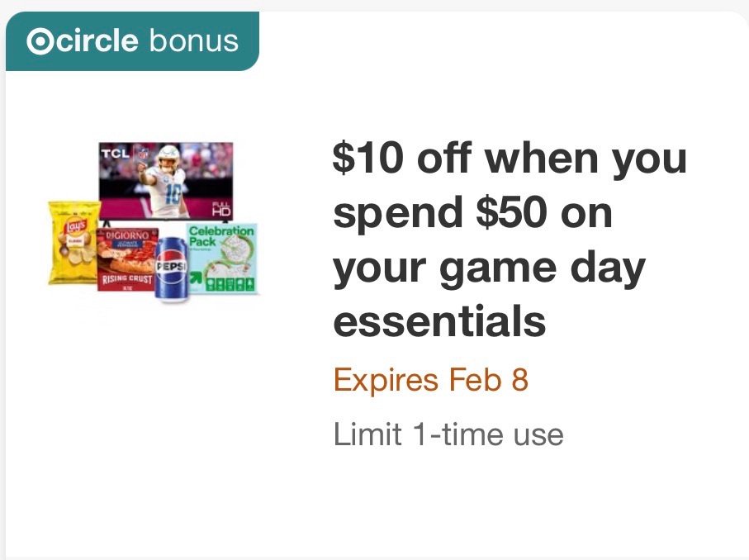Screen dimensions: 749x560
Task: Click the Full HD label on TV
Action: pos(221,210)
